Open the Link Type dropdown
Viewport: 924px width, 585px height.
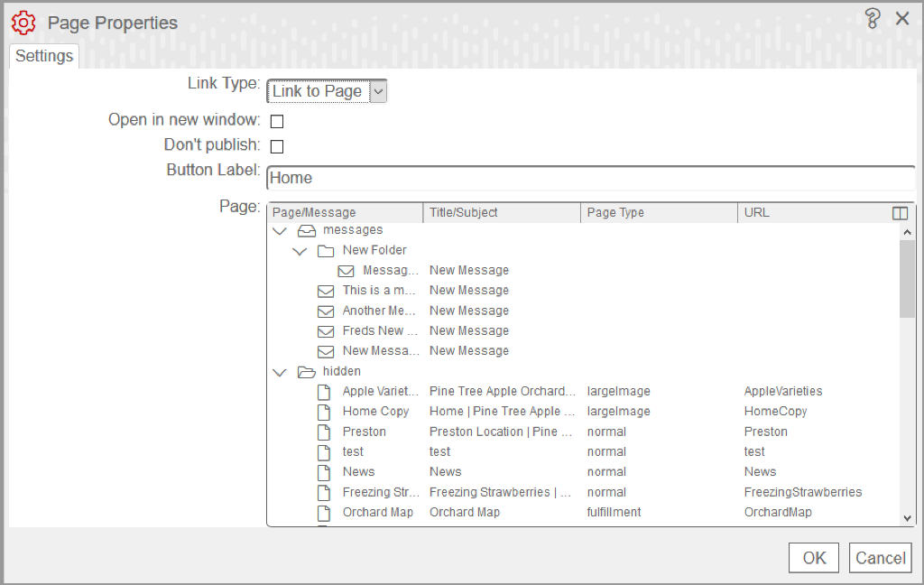pyautogui.click(x=327, y=91)
